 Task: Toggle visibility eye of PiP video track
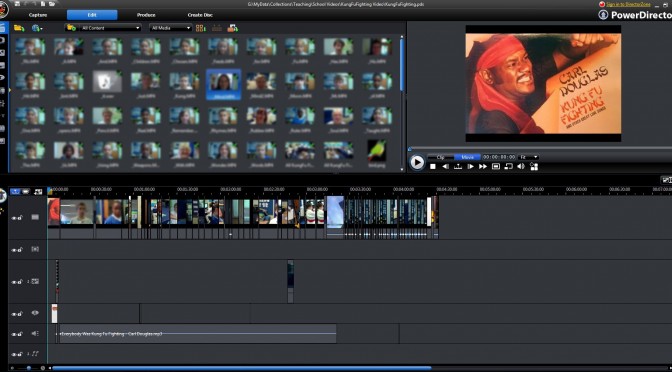(14, 282)
